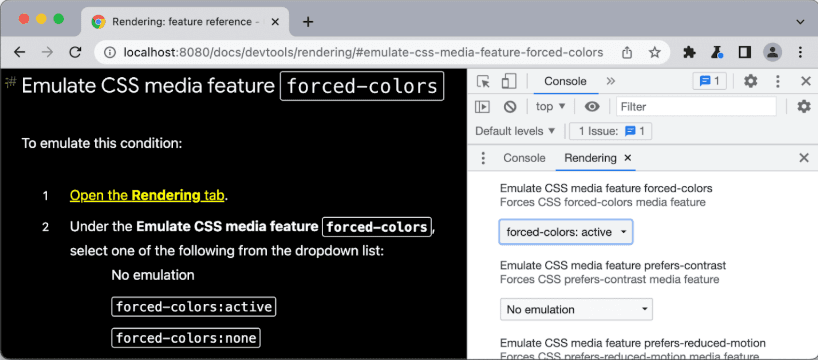818x360 pixels.
Task: Share this page from address bar
Action: tap(628, 52)
